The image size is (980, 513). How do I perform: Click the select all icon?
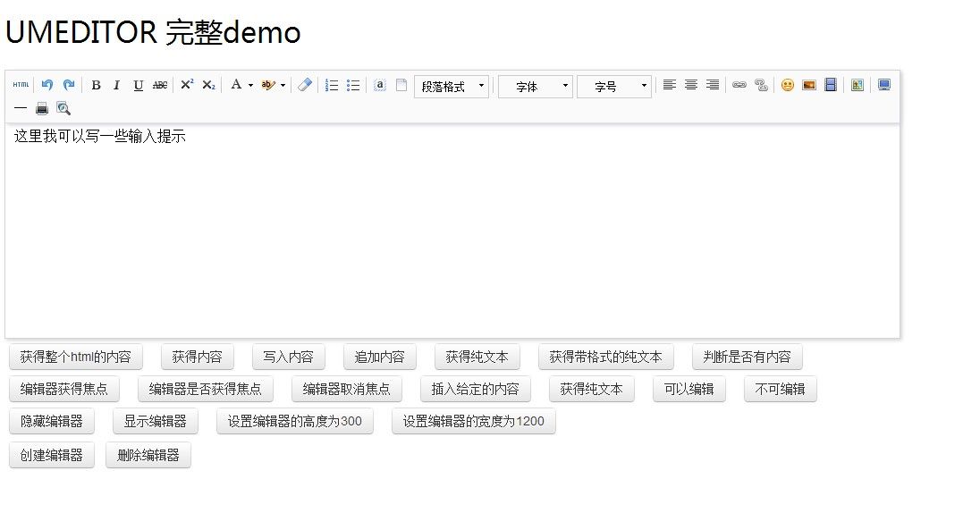click(x=380, y=85)
